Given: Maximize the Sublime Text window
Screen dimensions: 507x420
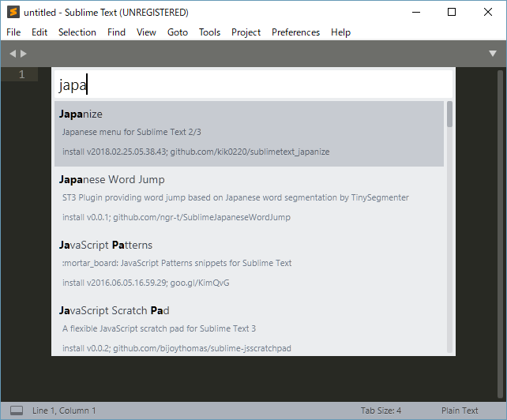Looking at the screenshot, I should (452, 13).
